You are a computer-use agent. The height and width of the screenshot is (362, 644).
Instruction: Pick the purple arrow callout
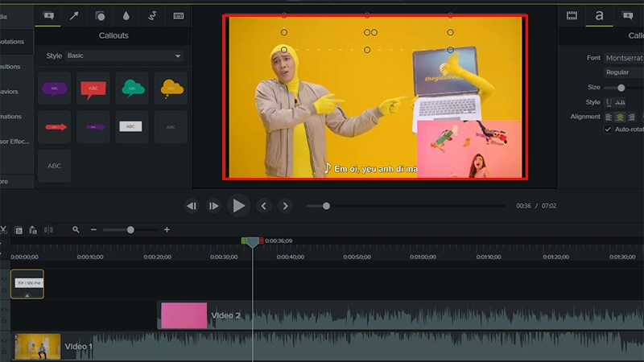(x=93, y=127)
